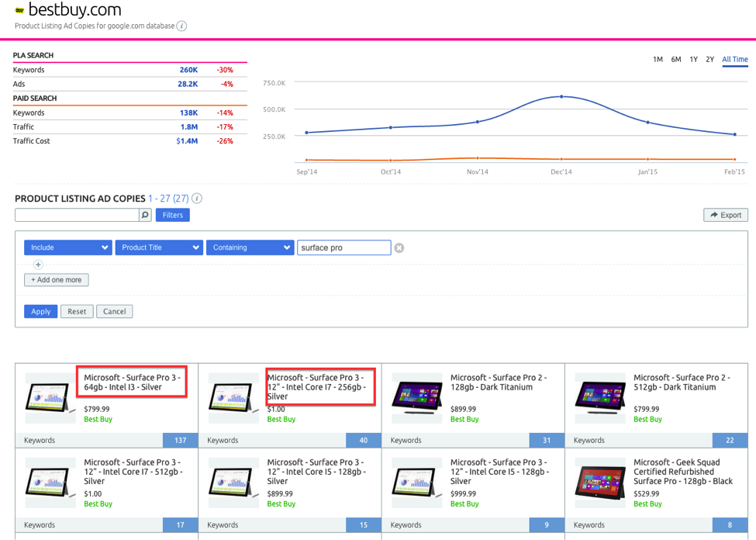Click the Add one more button
The image size is (756, 540).
pos(57,280)
